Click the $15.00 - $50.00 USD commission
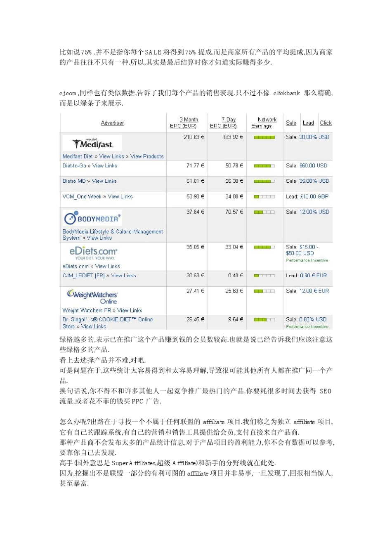Viewport: 392px width, 554px height. coord(302,250)
